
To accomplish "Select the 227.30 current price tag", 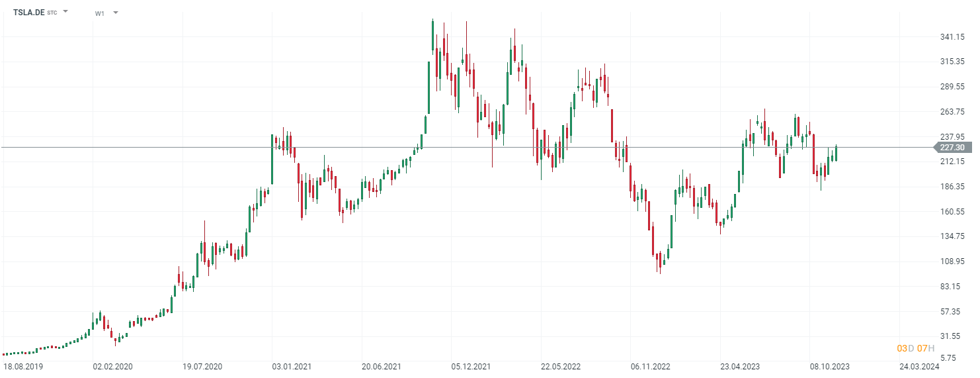I will (x=953, y=148).
